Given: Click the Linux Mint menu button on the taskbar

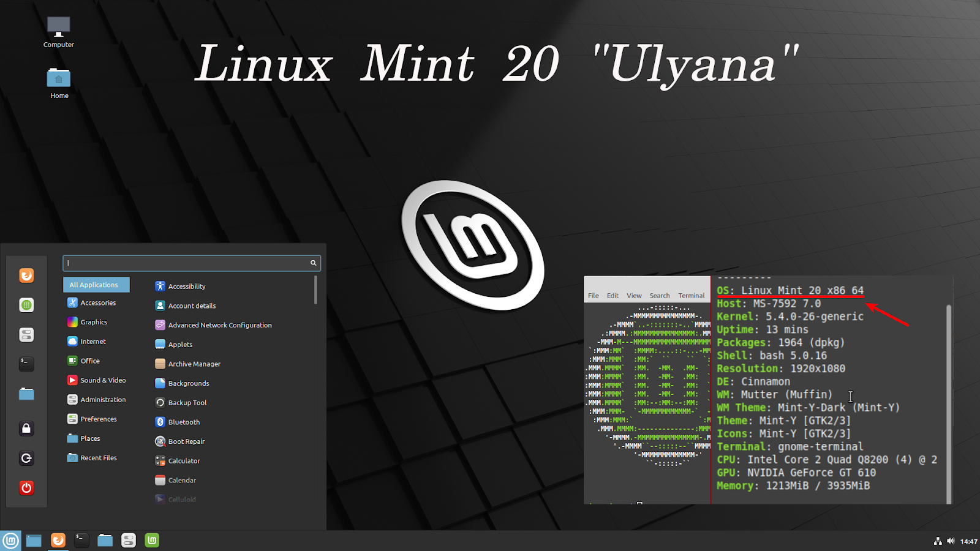Looking at the screenshot, I should click(10, 541).
